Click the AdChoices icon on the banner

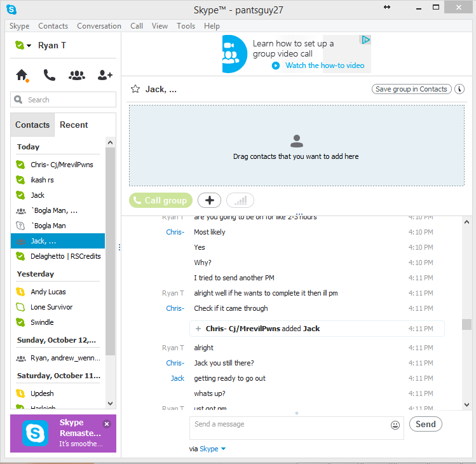click(x=365, y=39)
